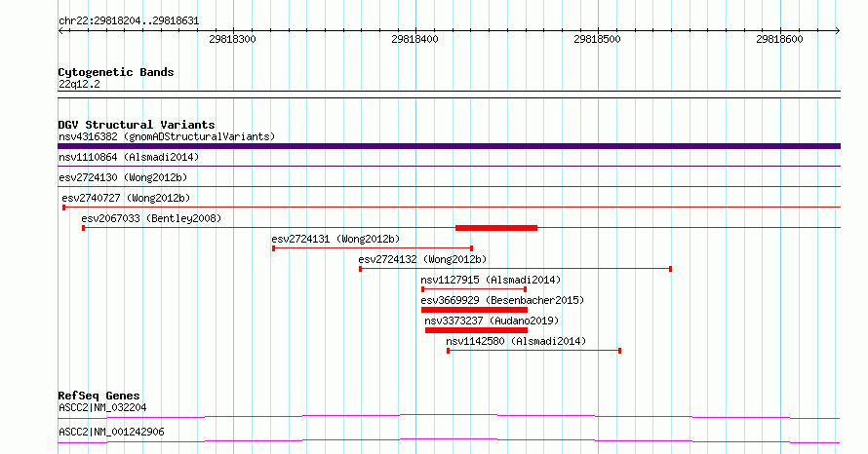Open the esv2724130 (Wong2012b) variant label
This screenshot has width=868, height=454.
(123, 177)
